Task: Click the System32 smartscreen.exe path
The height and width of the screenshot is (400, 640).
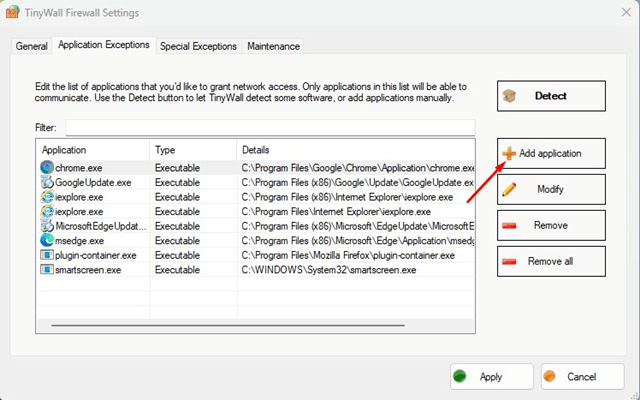Action: (x=329, y=270)
